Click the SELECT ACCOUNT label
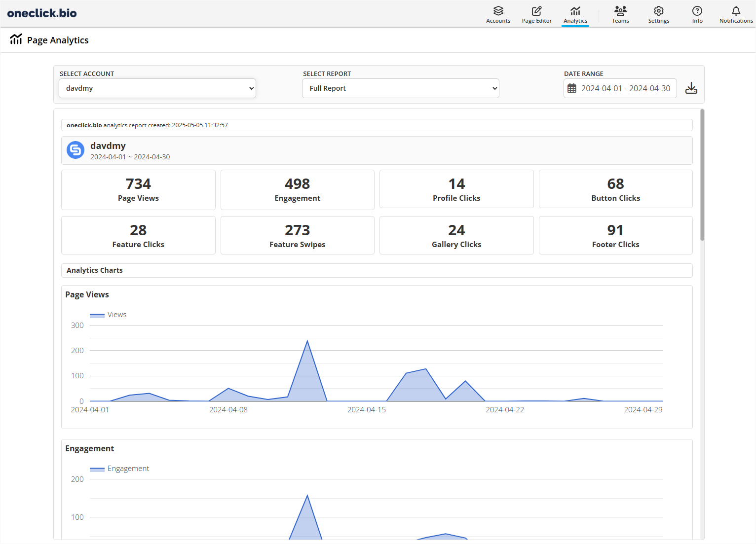Screen dimensions: 756x544 click(87, 73)
